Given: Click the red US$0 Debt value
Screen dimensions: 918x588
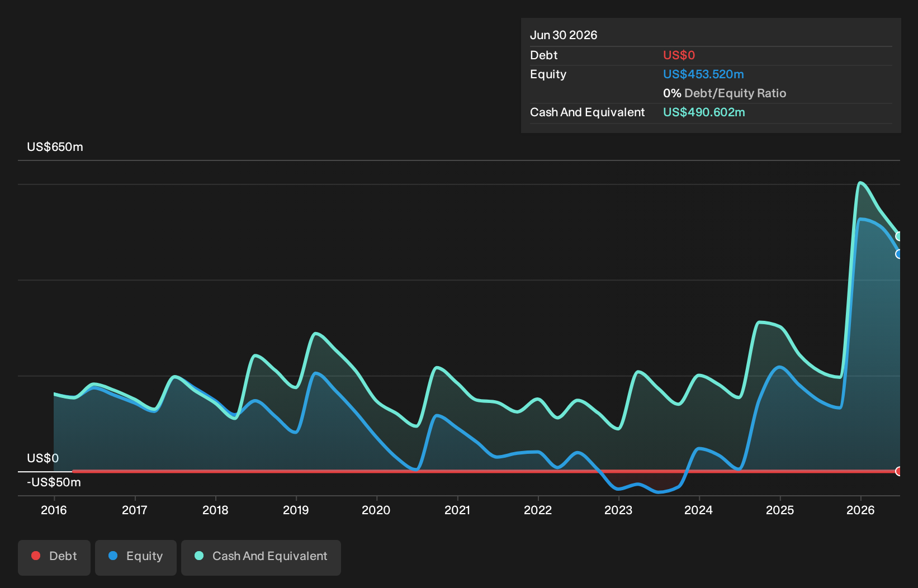Looking at the screenshot, I should point(679,55).
